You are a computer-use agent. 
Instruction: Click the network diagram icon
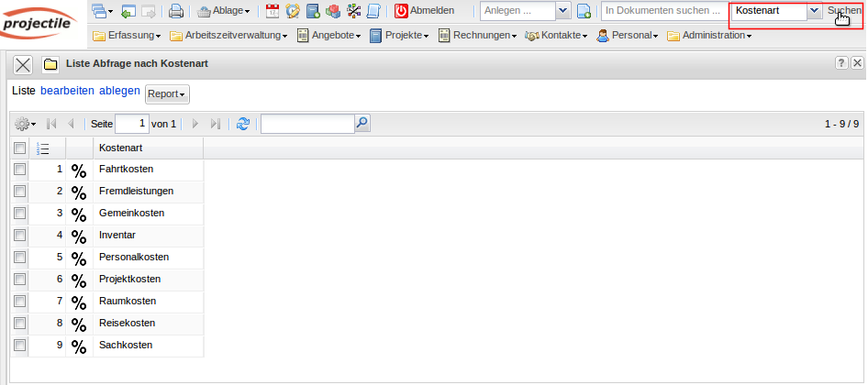pos(353,10)
